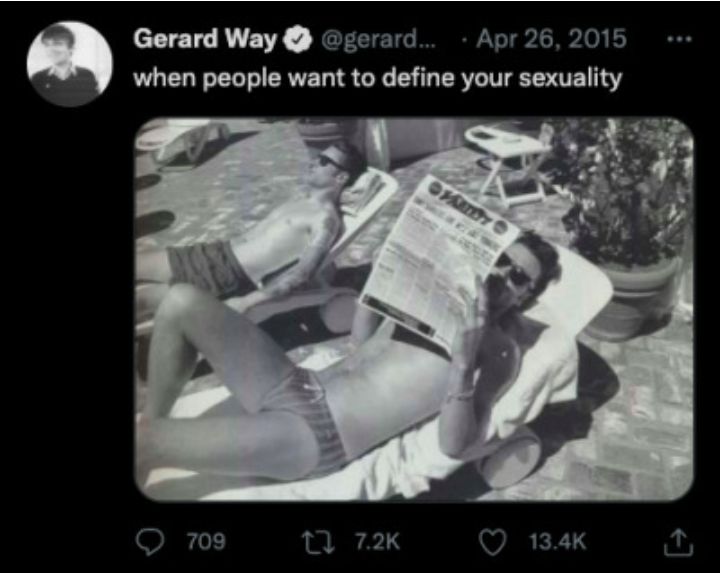Like the tweet with the heart icon
720x573 pixels.
(x=494, y=541)
